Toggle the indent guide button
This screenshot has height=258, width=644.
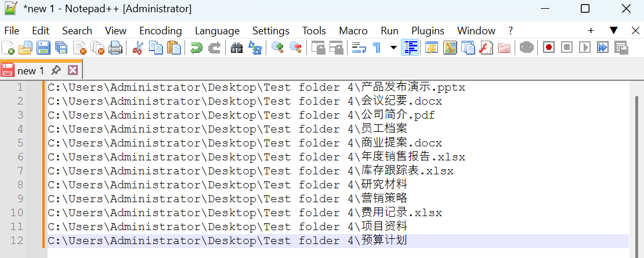[x=410, y=48]
